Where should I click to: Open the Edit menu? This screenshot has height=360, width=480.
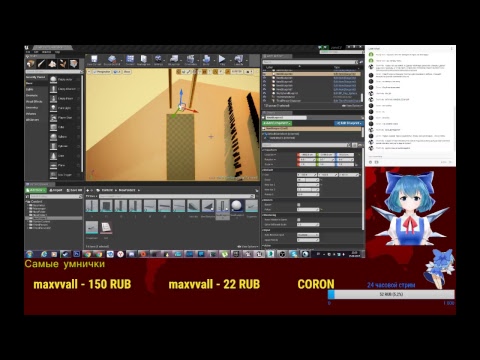(x=36, y=52)
